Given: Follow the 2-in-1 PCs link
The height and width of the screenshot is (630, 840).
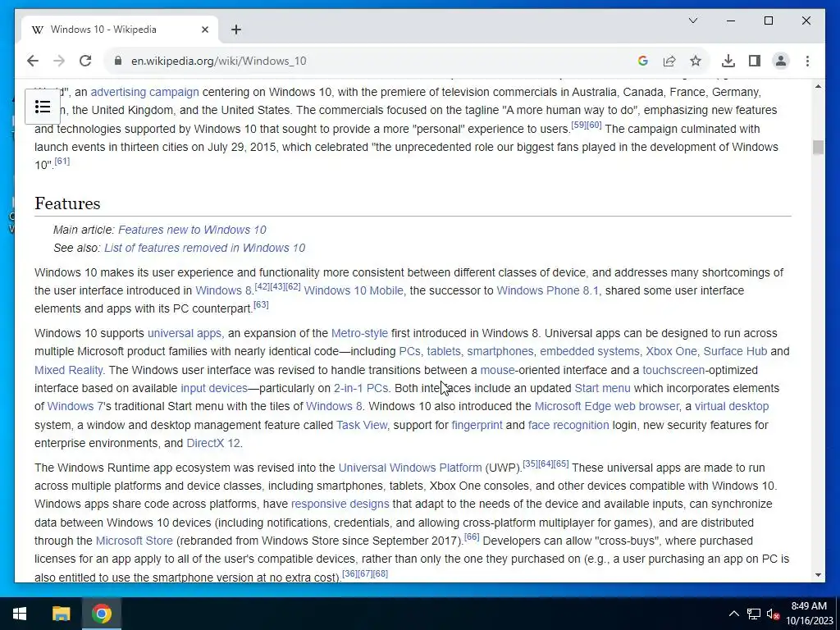Looking at the screenshot, I should (x=361, y=388).
